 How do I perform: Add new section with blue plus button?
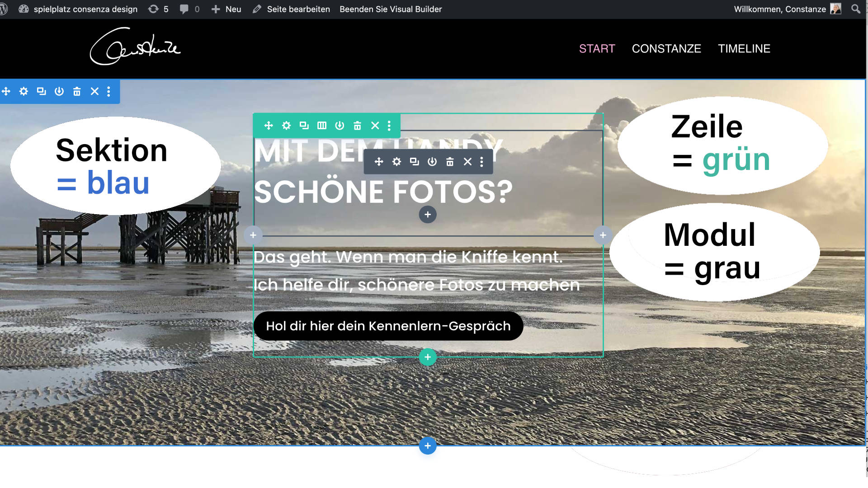428,446
